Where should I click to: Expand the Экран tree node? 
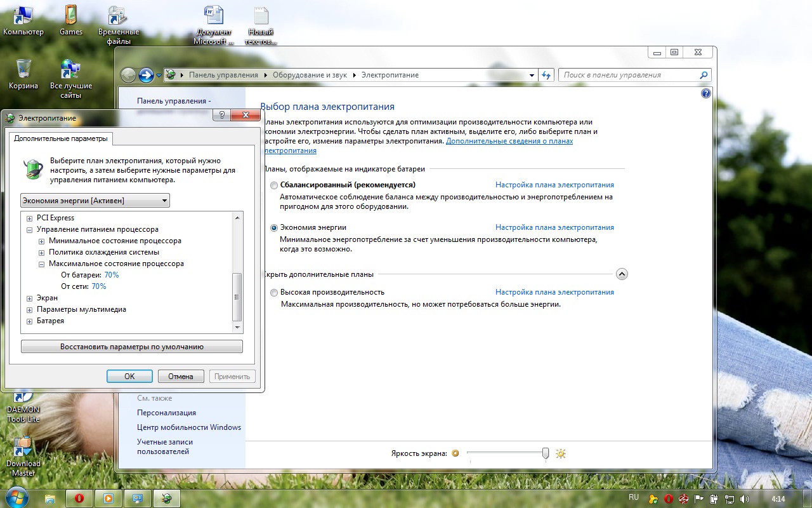pyautogui.click(x=30, y=298)
